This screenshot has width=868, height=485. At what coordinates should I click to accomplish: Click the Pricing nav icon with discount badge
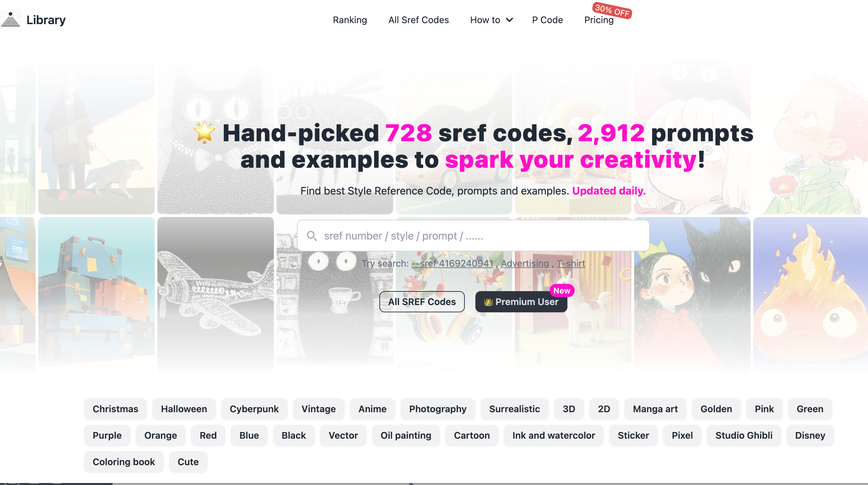pos(599,20)
